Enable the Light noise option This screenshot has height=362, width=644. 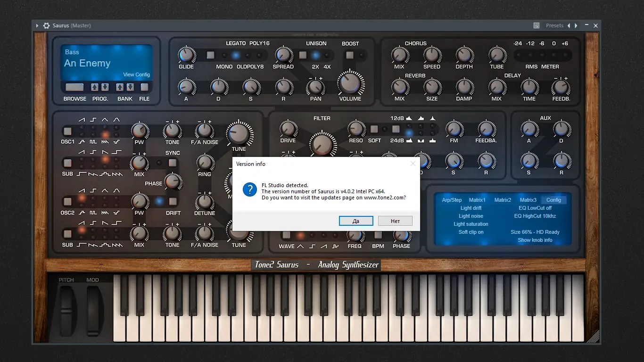click(x=471, y=216)
